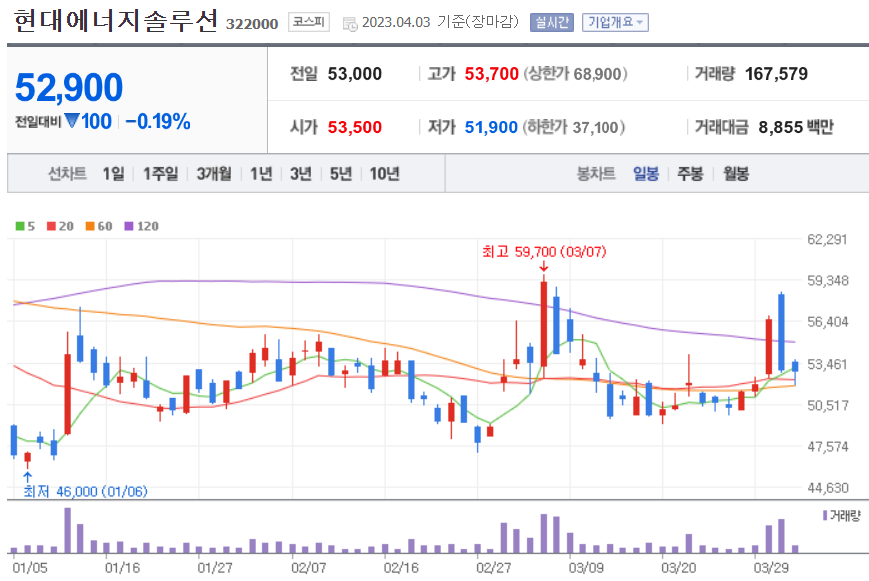The image size is (869, 581).
Task: Click the 시가 value 53,500
Action: pyautogui.click(x=355, y=128)
